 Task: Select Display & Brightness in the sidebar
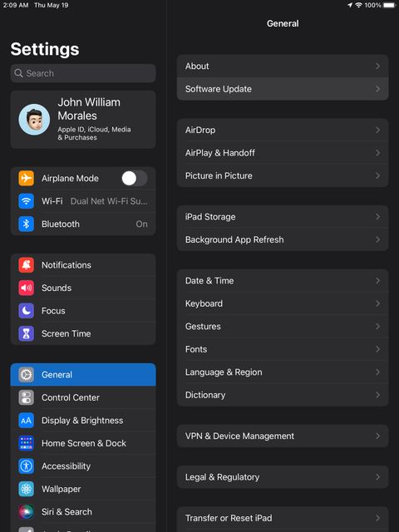point(83,421)
